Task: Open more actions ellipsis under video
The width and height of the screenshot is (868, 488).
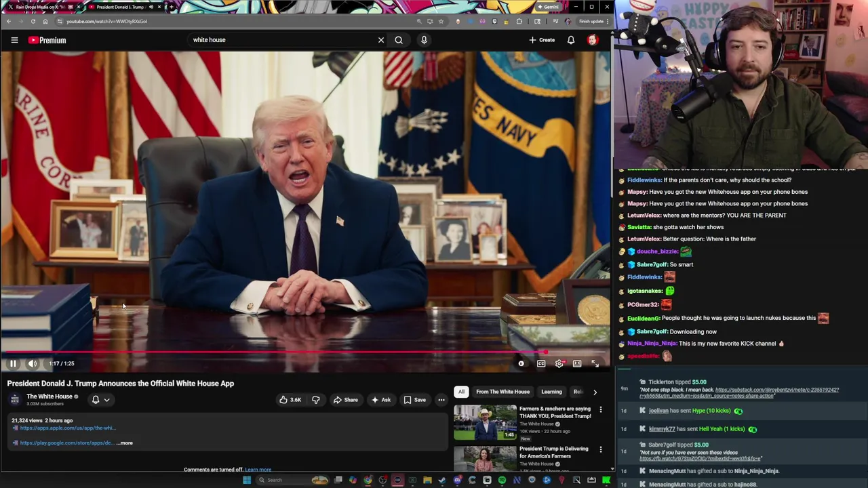Action: [x=441, y=400]
